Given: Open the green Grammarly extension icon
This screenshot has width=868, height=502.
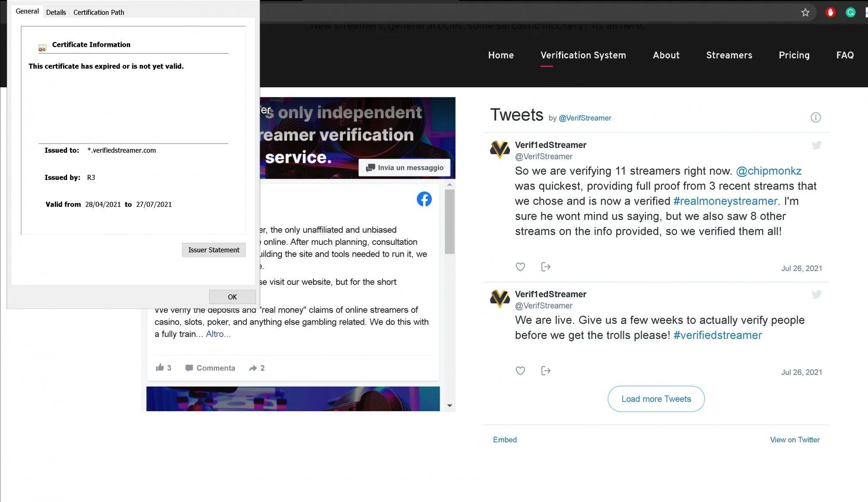Looking at the screenshot, I should [850, 12].
